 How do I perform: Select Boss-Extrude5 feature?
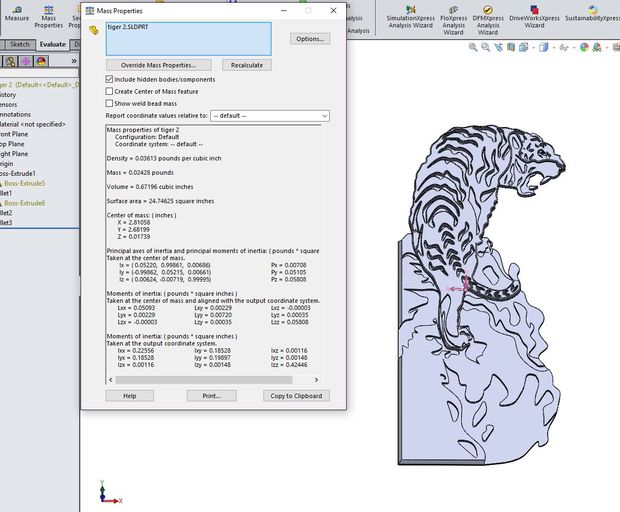tap(25, 183)
